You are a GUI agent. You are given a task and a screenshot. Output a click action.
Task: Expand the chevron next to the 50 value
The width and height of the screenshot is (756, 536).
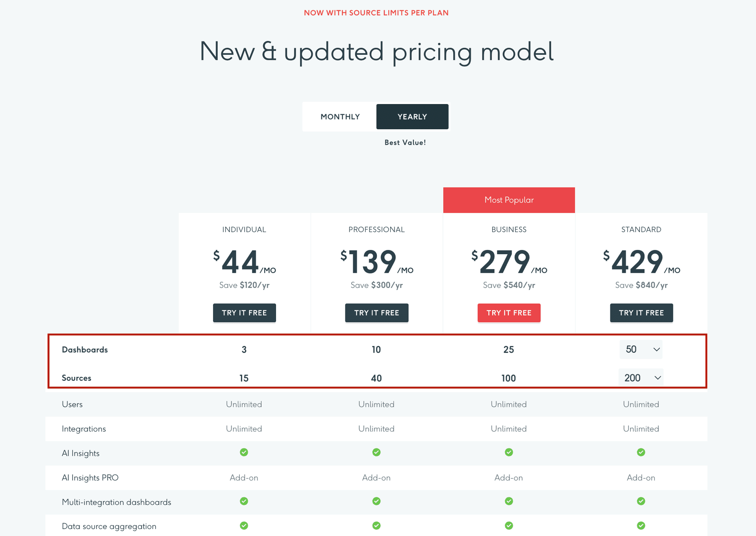[656, 349]
